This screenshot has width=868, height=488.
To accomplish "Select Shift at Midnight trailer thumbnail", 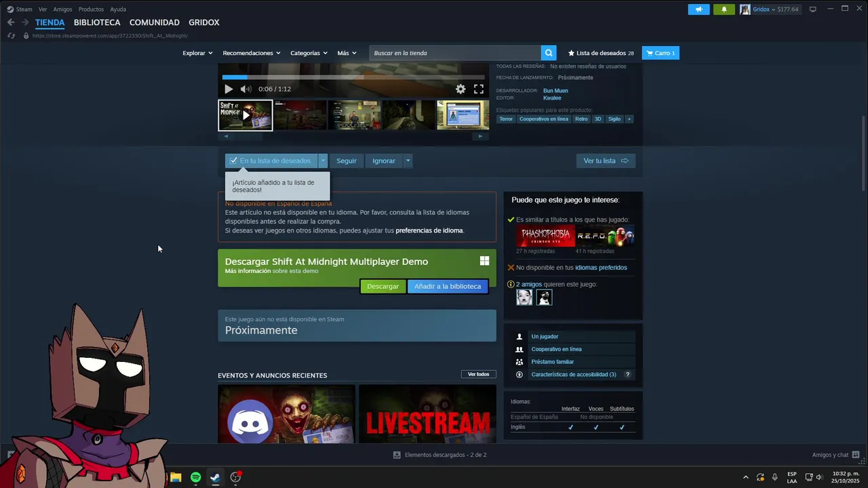I will coord(245,115).
